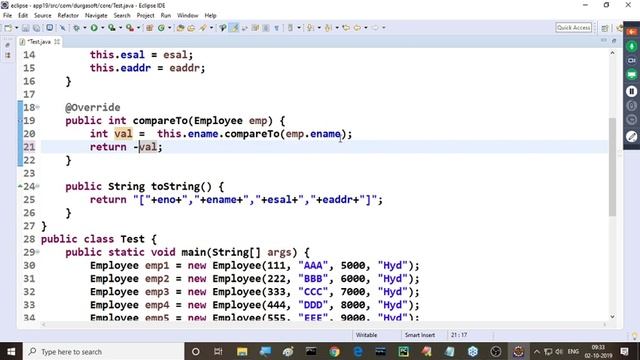Click the taskbar search box

(104, 351)
